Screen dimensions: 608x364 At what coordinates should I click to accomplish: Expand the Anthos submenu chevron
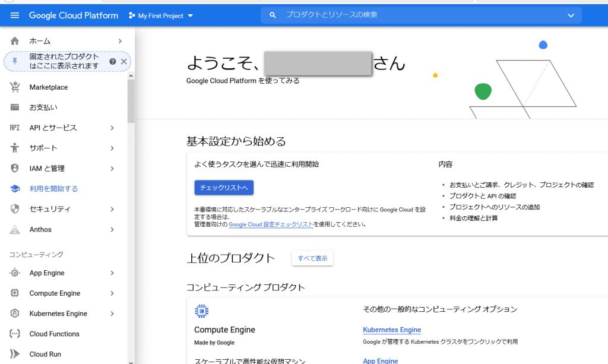pyautogui.click(x=112, y=229)
